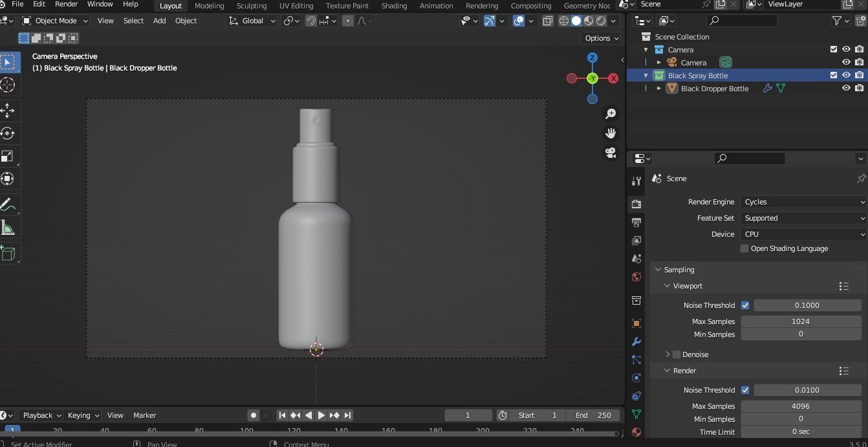The width and height of the screenshot is (868, 447).
Task: Open the Render Engine dropdown
Action: [804, 202]
